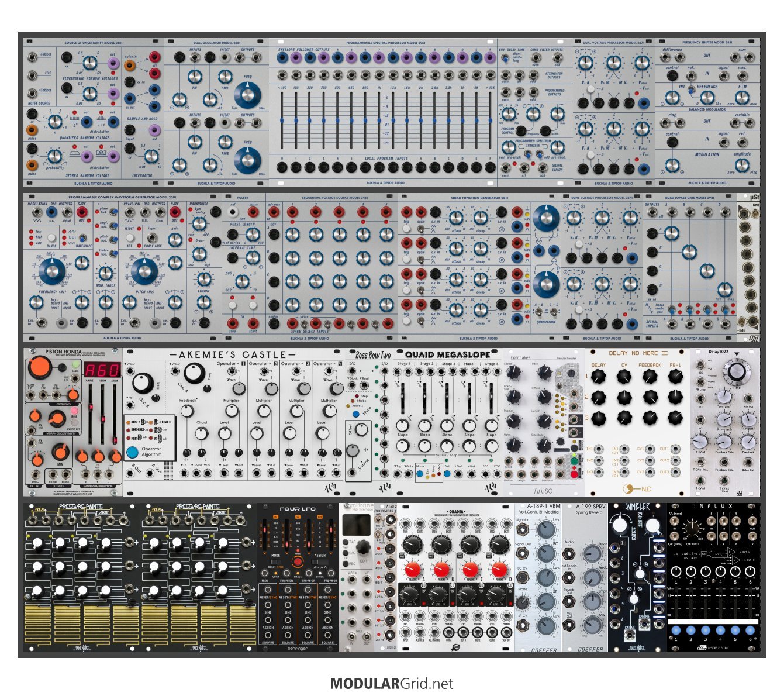Image resolution: width=784 pixels, height=696 pixels.
Task: Click the Feedback knob on Akemie's Castle
Action: [186, 411]
